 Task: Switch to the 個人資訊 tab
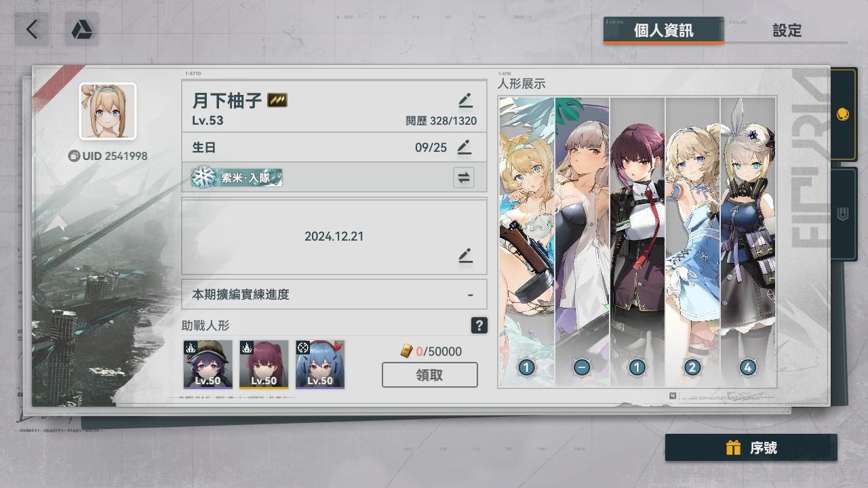pyautogui.click(x=663, y=30)
